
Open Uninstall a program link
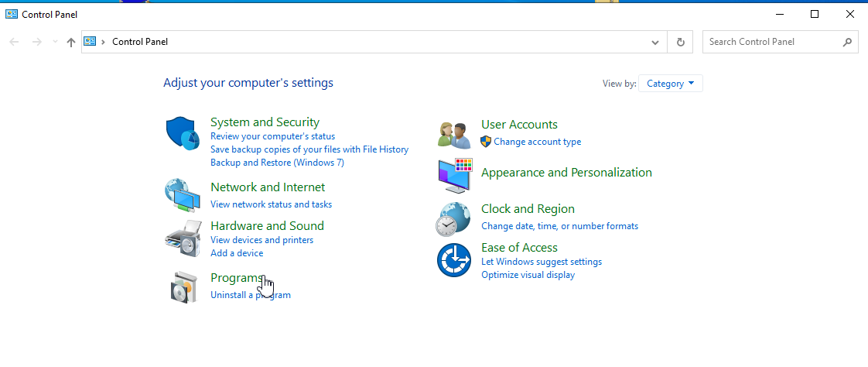[250, 295]
